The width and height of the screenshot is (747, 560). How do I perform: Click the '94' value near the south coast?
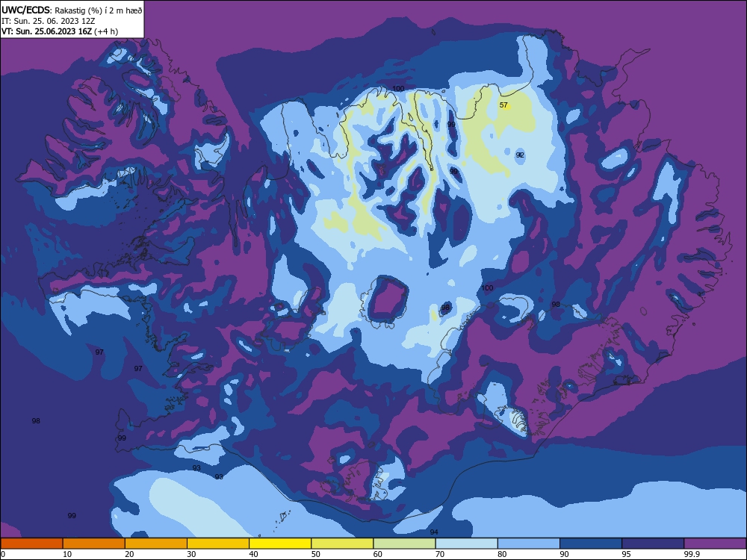(x=434, y=532)
